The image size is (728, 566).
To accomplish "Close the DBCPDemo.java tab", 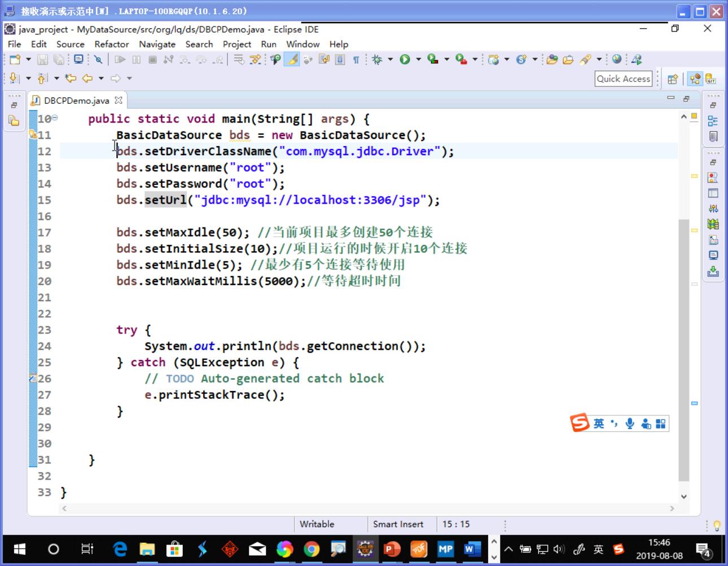I will tap(118, 100).
